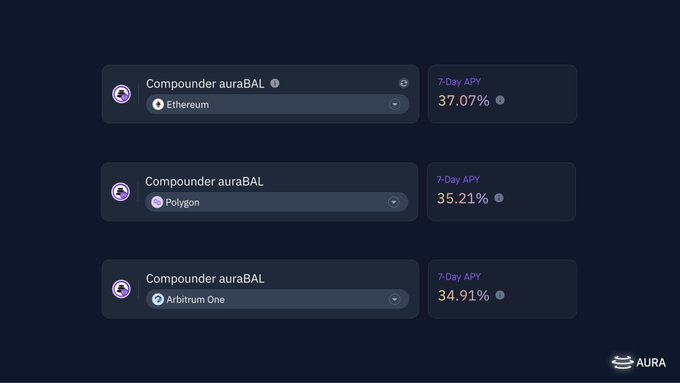Expand the Ethereum network dropdown arrow
The image size is (680, 383).
coord(395,104)
